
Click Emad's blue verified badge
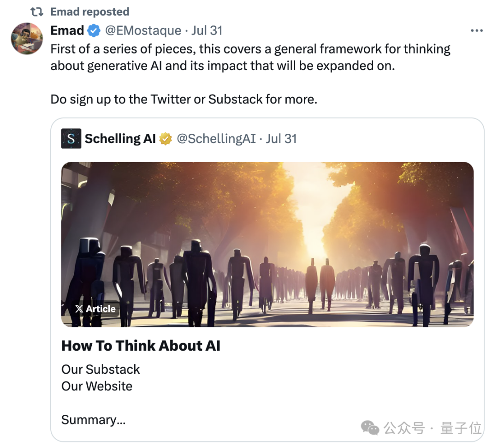tap(94, 31)
